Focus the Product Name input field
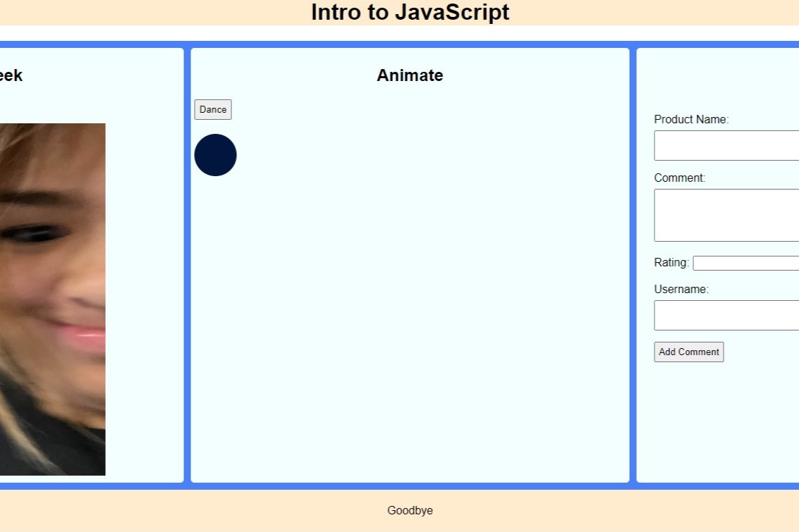This screenshot has height=532, width=799. coord(726,146)
